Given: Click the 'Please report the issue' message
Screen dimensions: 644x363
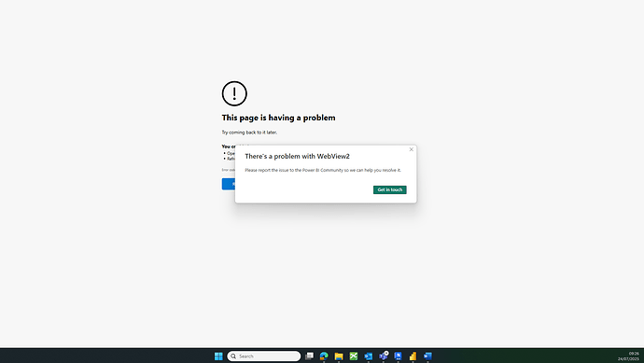Looking at the screenshot, I should pos(323,170).
